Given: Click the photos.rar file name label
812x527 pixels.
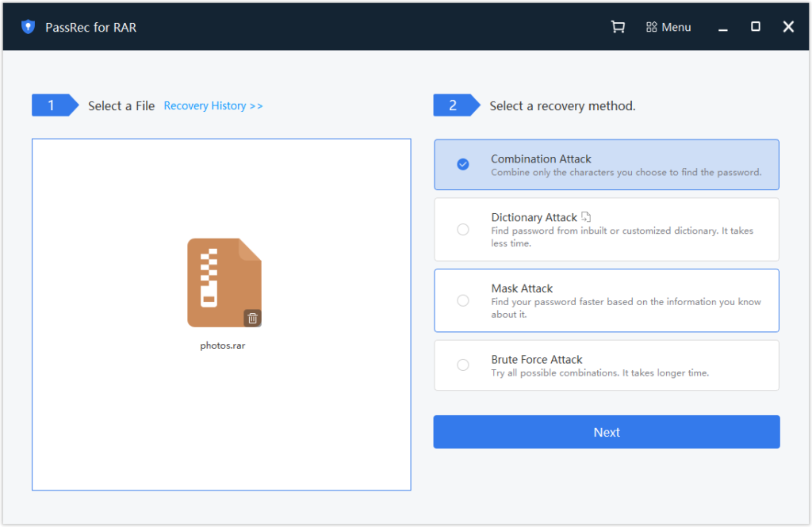Looking at the screenshot, I should pos(222,345).
